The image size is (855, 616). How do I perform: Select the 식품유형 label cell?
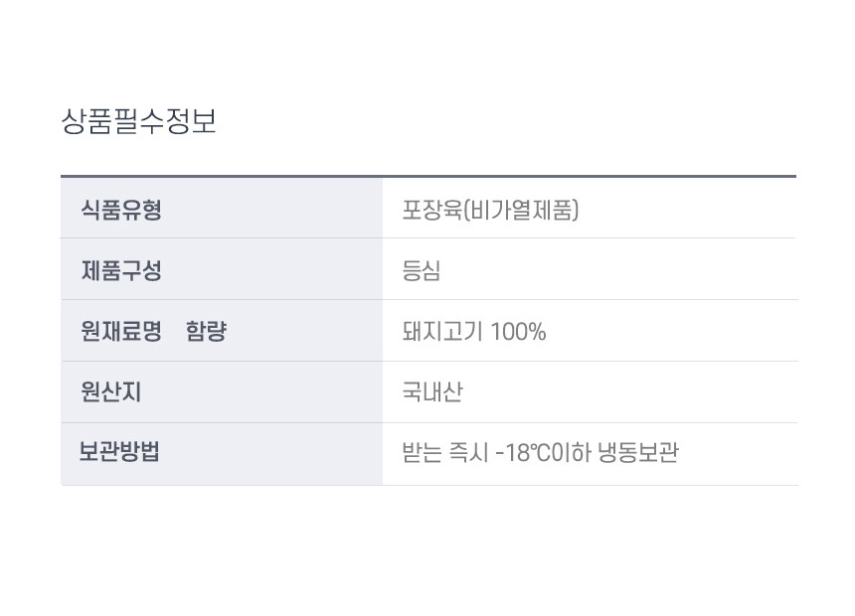(121, 210)
